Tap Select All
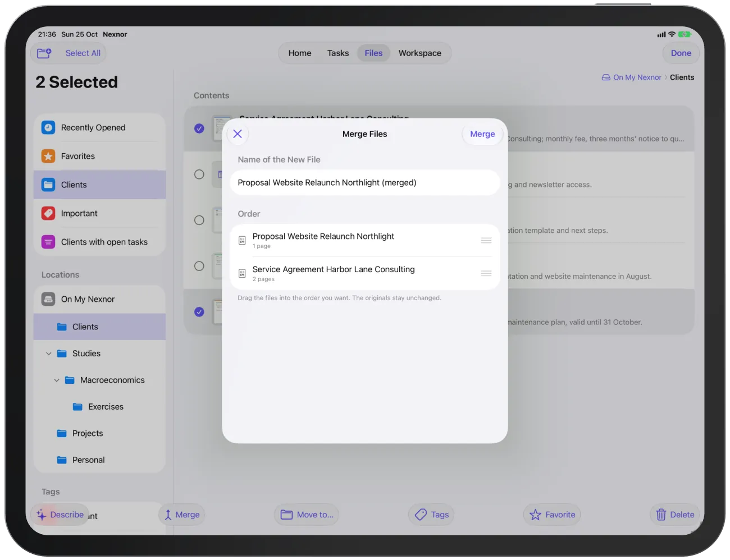This screenshot has width=730, height=560. (x=83, y=53)
